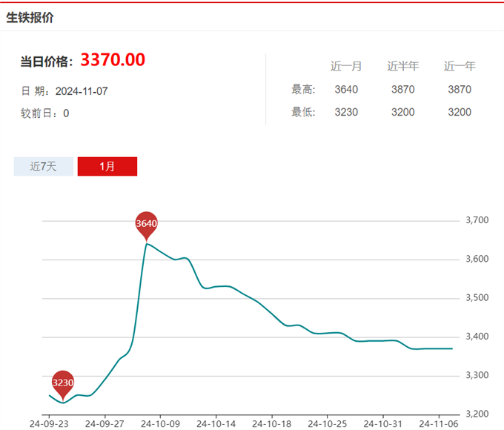Switch to the 近7天 tab
The width and height of the screenshot is (504, 430).
click(x=43, y=166)
